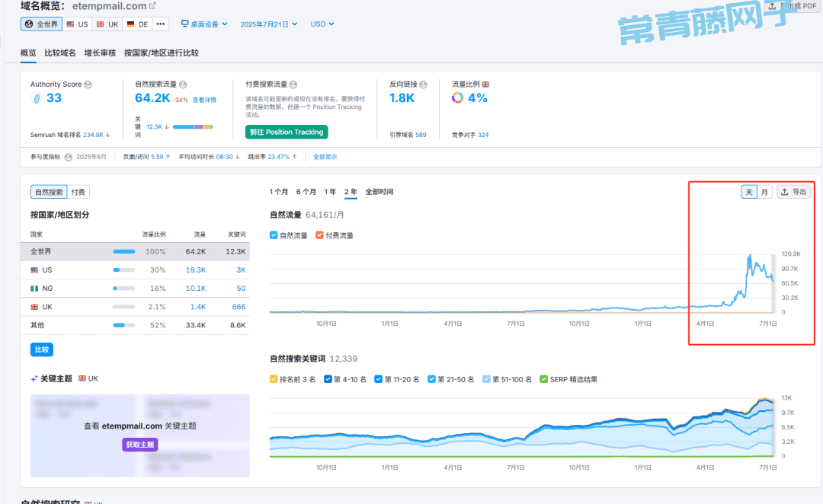Click the purple 获取主题 button
Screen dimensions: 823x504
[x=140, y=445]
